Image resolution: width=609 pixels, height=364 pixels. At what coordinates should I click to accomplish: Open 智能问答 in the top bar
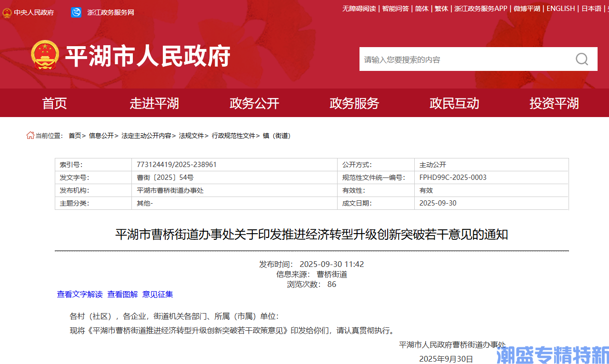pos(395,9)
